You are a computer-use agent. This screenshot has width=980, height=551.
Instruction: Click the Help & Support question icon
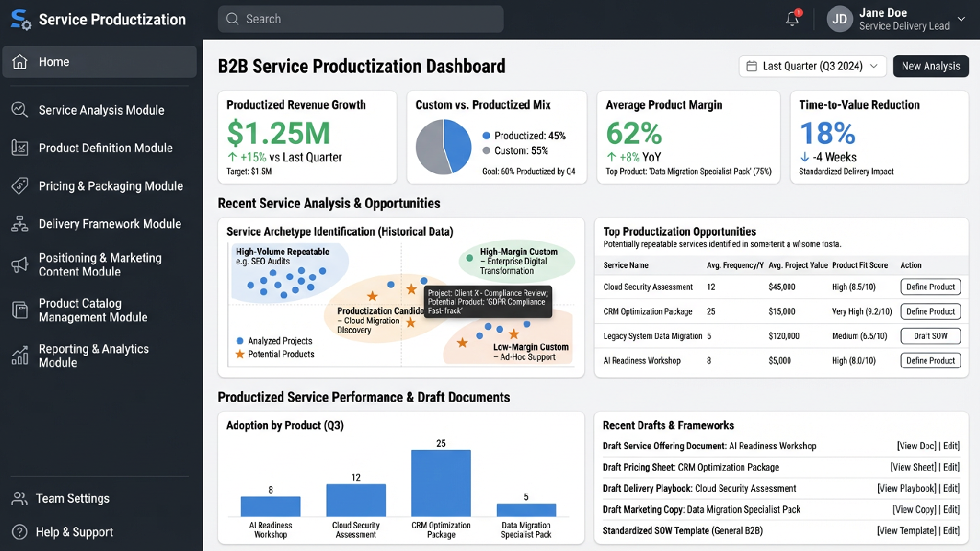[20, 532]
